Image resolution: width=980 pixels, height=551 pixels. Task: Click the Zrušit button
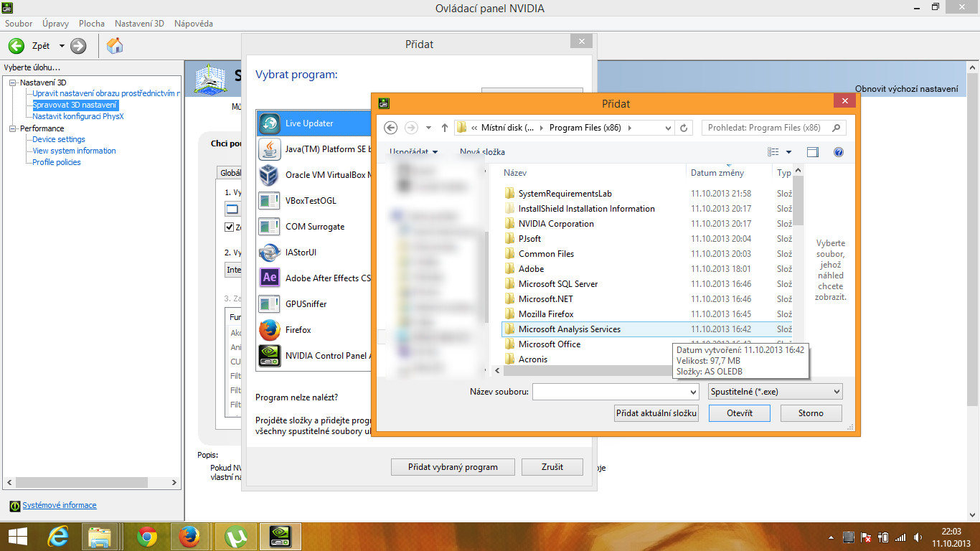(552, 467)
